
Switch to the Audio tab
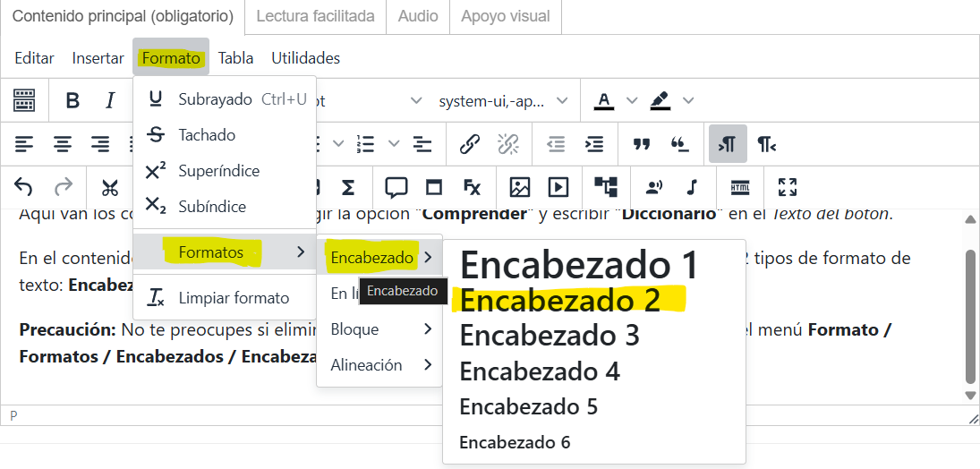pos(418,16)
